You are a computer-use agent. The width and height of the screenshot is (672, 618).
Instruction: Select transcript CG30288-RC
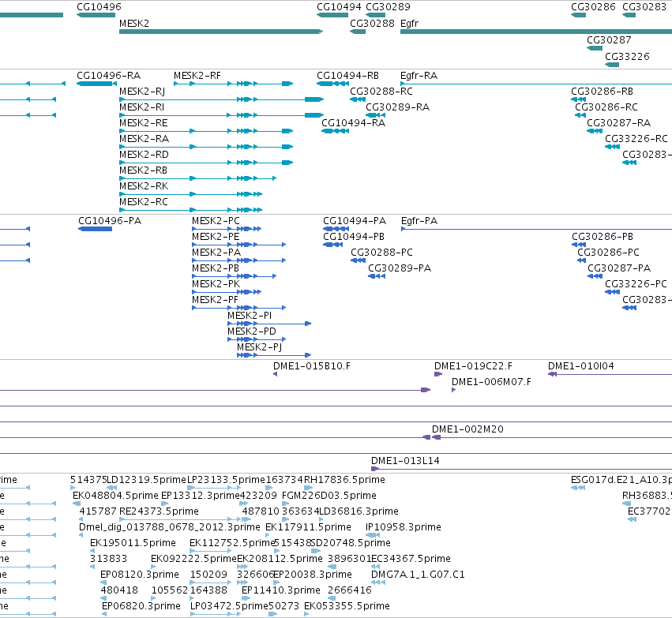(x=381, y=92)
